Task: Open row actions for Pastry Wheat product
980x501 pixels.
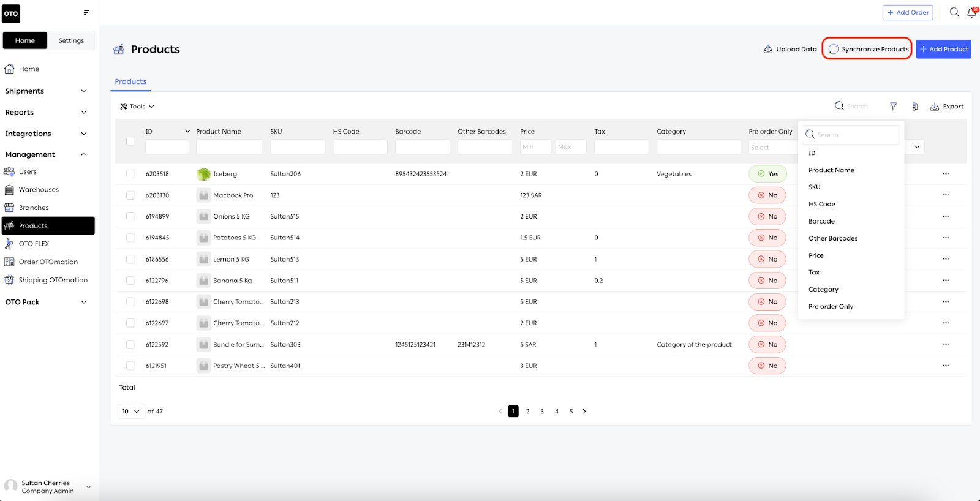Action: [x=946, y=366]
